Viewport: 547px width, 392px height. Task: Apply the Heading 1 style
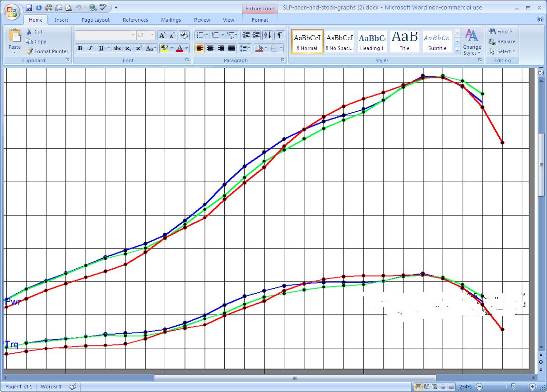coord(372,42)
